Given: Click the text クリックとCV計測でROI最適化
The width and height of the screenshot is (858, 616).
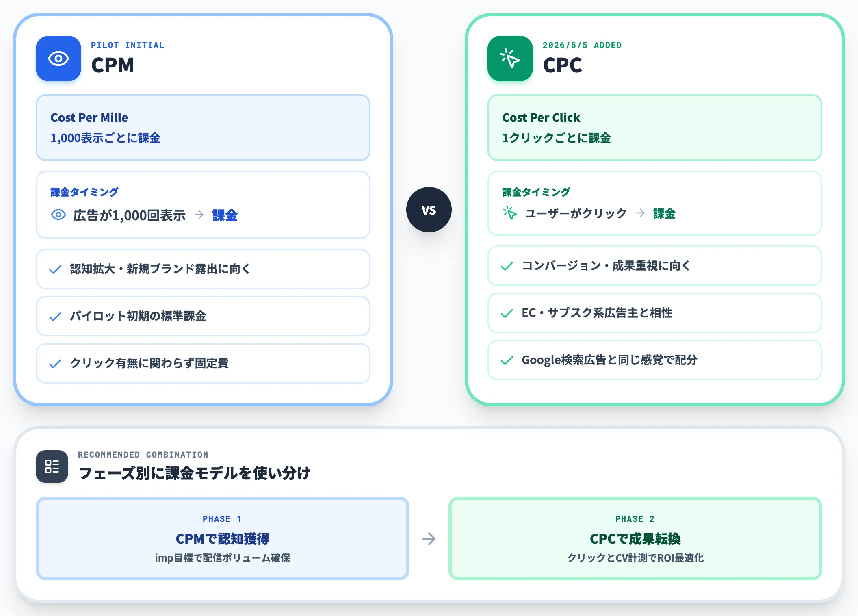Looking at the screenshot, I should pyautogui.click(x=635, y=558).
